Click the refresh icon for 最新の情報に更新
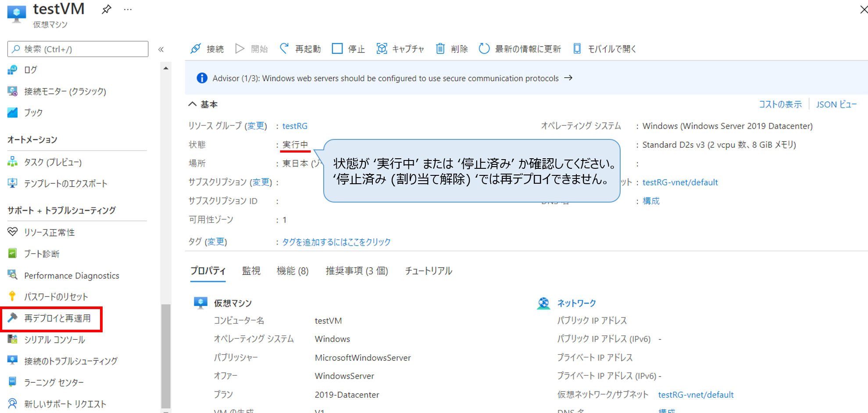Screen dimensions: 868x413 tap(484, 49)
